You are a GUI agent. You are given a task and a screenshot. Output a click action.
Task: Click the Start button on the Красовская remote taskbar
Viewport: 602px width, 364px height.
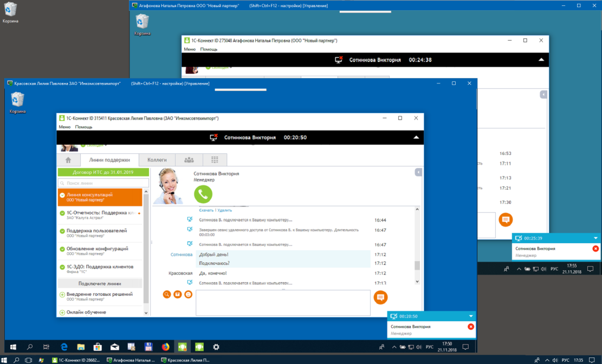coord(13,347)
